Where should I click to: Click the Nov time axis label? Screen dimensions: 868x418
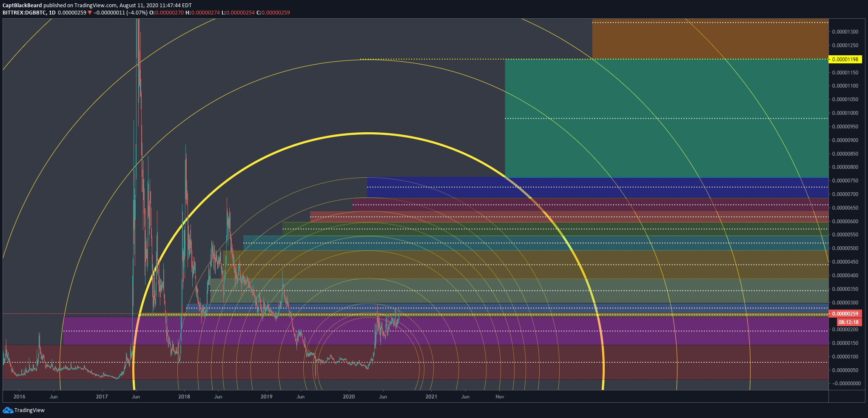tap(500, 397)
